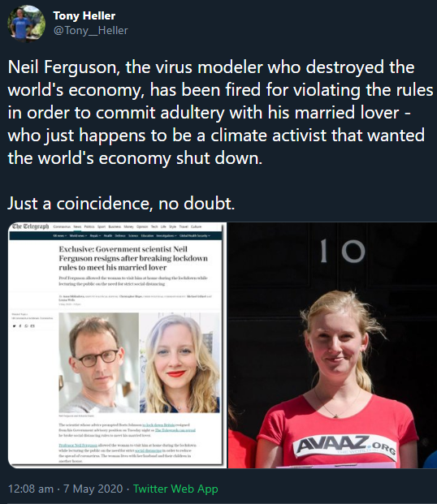
Task: Open the Telegraph article screenshot image
Action: coord(117,345)
